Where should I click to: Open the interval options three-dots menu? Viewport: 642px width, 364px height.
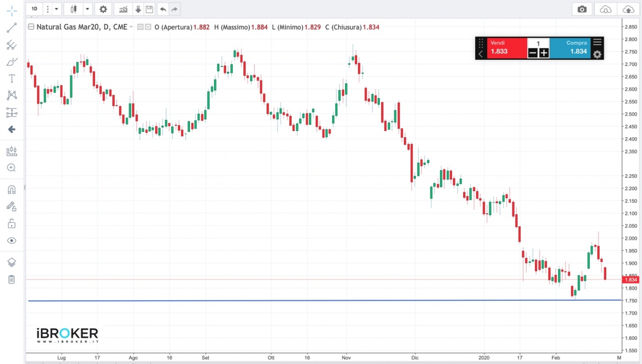tap(48, 9)
